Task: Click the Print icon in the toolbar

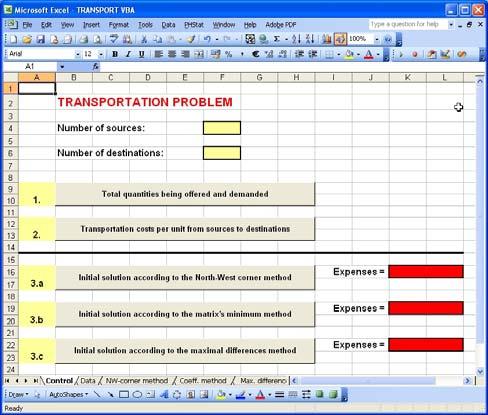Action: 84,39
